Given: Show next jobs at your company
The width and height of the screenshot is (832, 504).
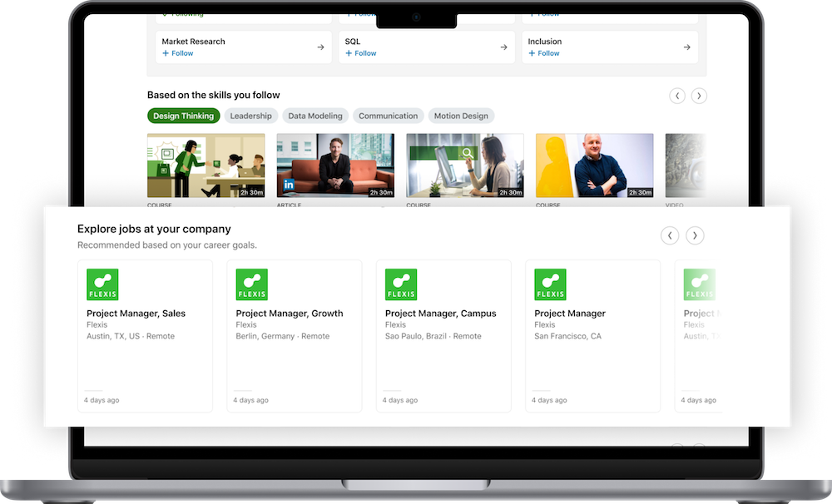Looking at the screenshot, I should coord(695,235).
